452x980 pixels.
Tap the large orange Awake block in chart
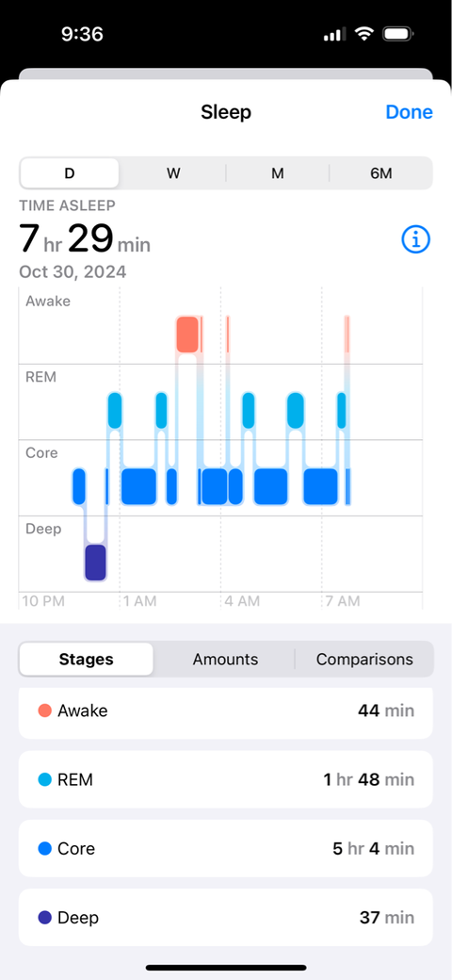pos(187,335)
